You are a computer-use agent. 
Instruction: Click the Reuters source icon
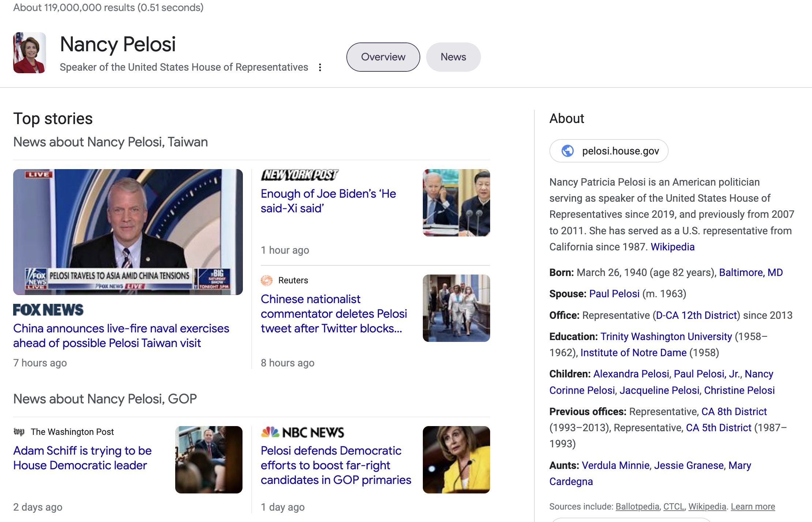click(x=267, y=280)
